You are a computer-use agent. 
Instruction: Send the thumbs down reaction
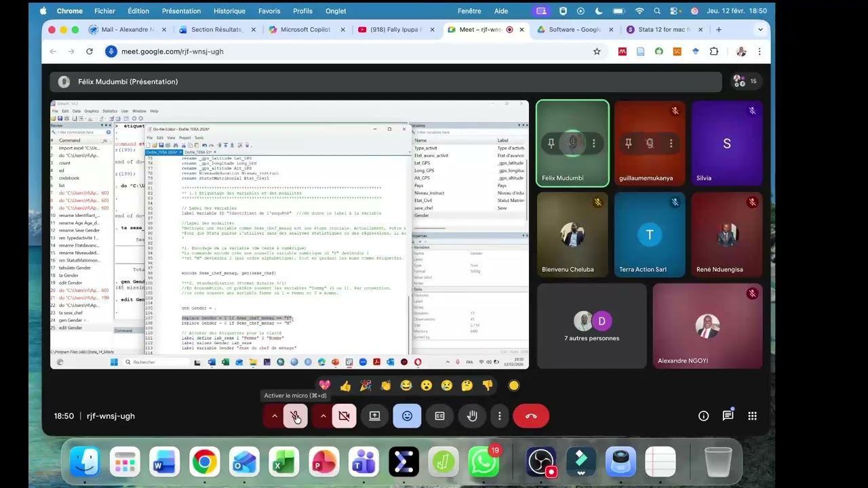(488, 386)
